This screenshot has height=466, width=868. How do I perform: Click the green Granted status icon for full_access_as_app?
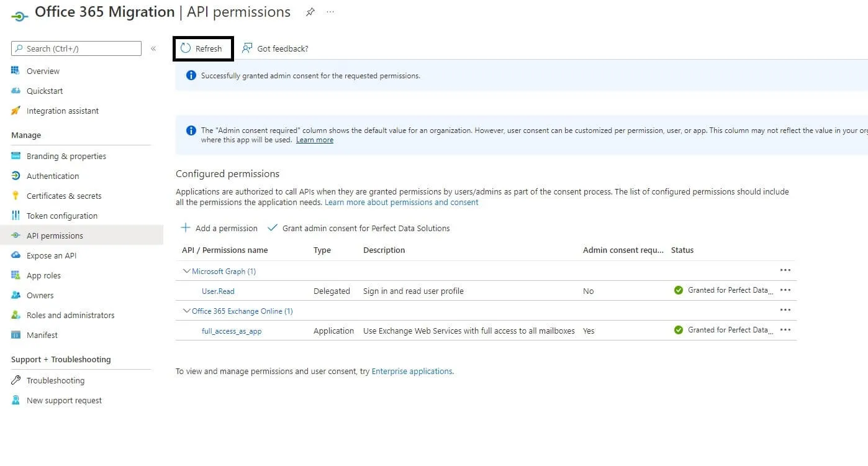click(679, 330)
